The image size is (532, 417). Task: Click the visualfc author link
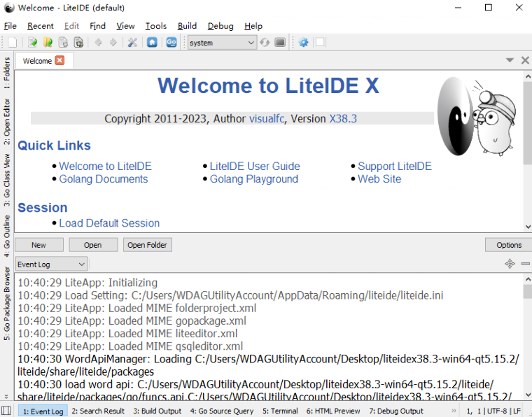coord(267,119)
